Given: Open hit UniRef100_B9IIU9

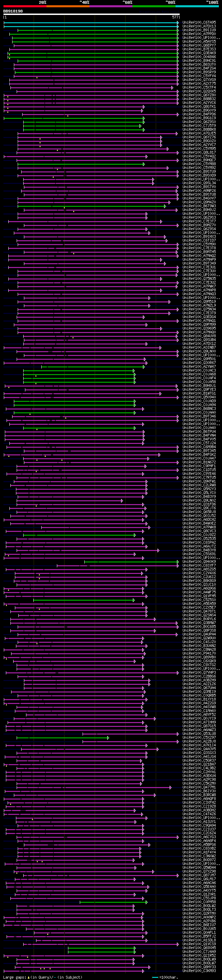Looking at the screenshot, I should click(199, 30).
